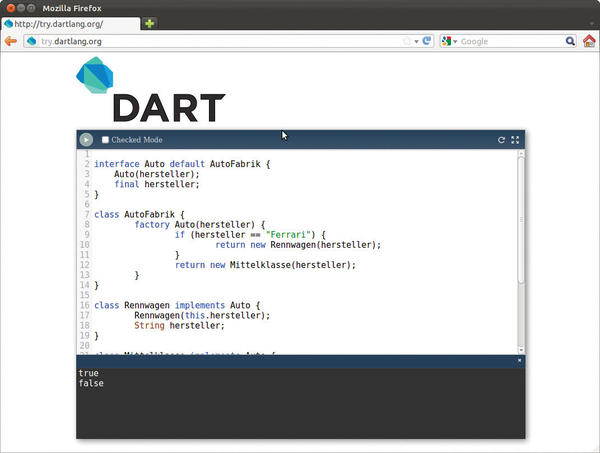
Task: Select the try.dartlang.org browser tab
Action: pos(71,24)
